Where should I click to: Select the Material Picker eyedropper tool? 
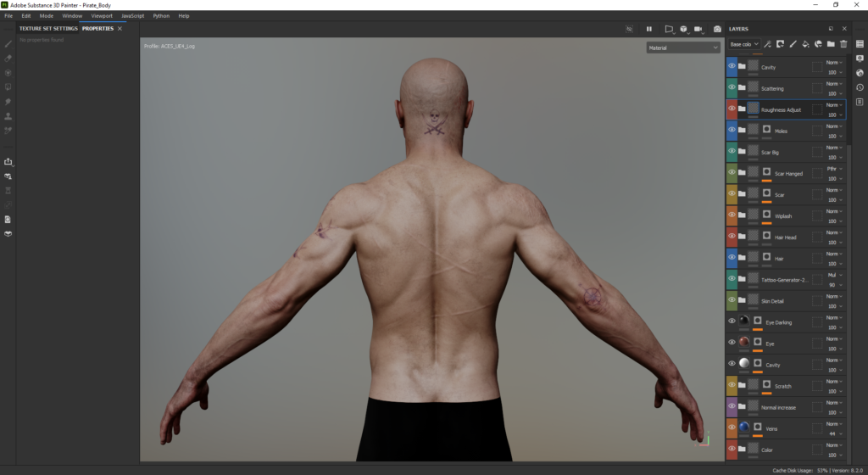(x=8, y=131)
